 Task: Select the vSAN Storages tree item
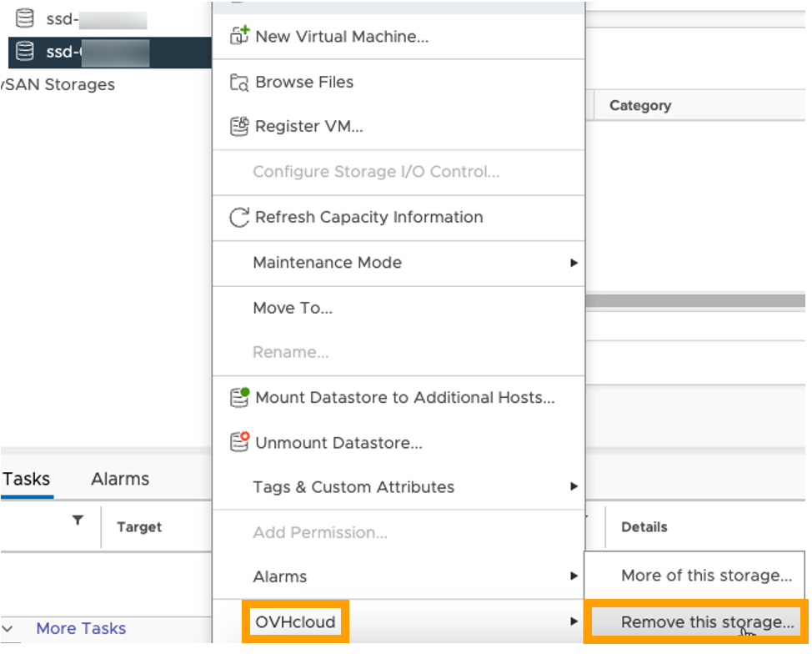pyautogui.click(x=58, y=84)
